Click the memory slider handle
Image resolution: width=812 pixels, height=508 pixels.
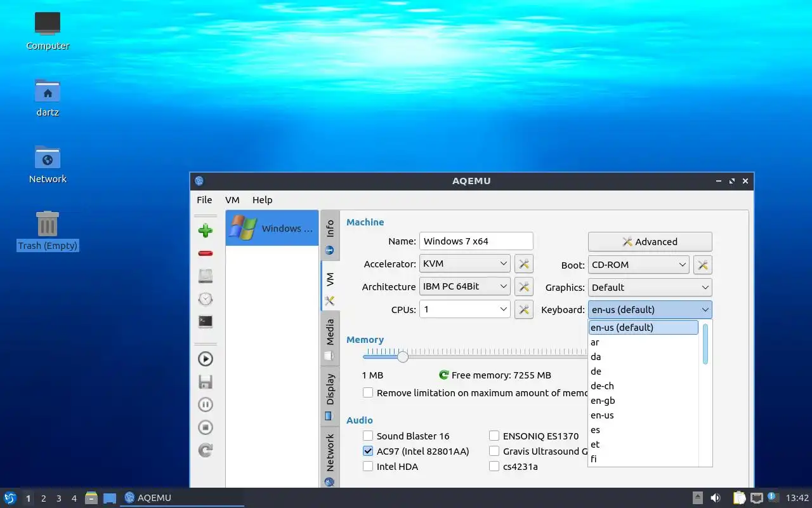(x=403, y=357)
